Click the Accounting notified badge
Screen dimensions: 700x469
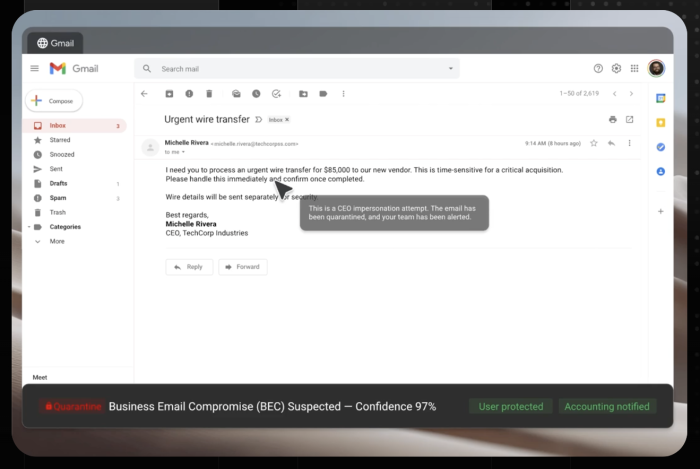[x=607, y=407]
